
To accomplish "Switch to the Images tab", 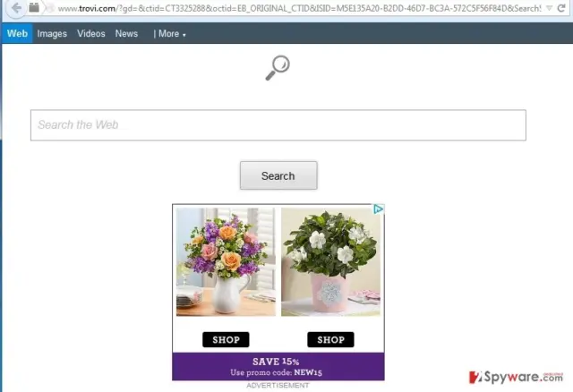I will tap(52, 34).
